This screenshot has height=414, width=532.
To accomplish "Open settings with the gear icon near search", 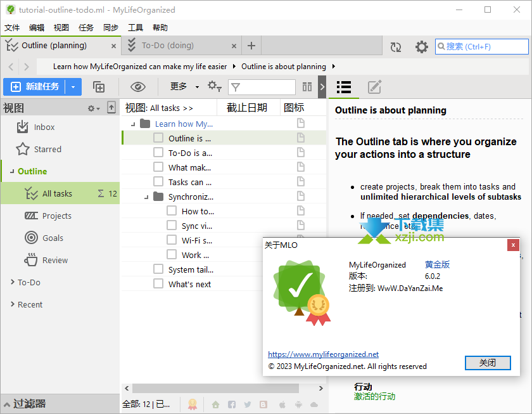I will [421, 47].
